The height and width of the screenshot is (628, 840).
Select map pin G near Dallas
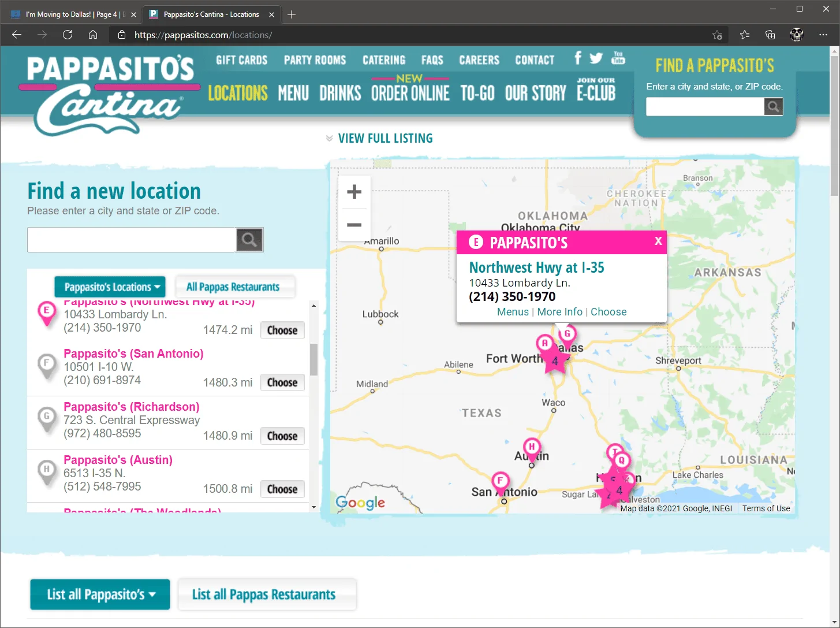(x=568, y=335)
